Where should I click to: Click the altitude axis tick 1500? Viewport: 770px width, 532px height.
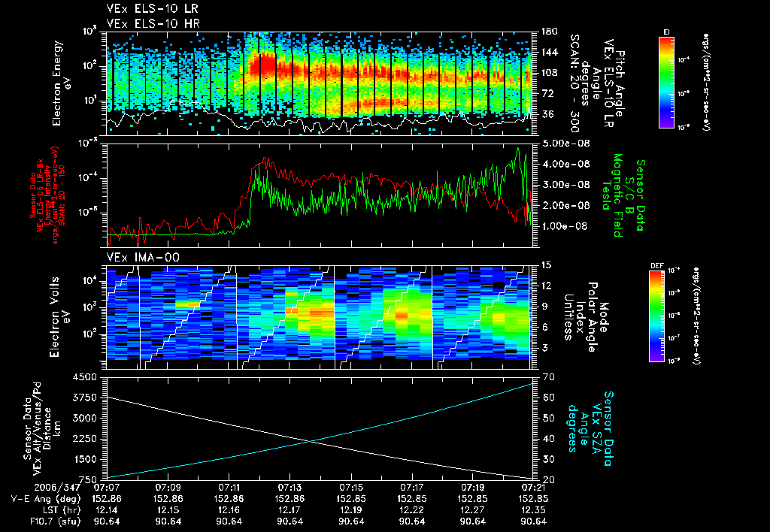pos(84,459)
